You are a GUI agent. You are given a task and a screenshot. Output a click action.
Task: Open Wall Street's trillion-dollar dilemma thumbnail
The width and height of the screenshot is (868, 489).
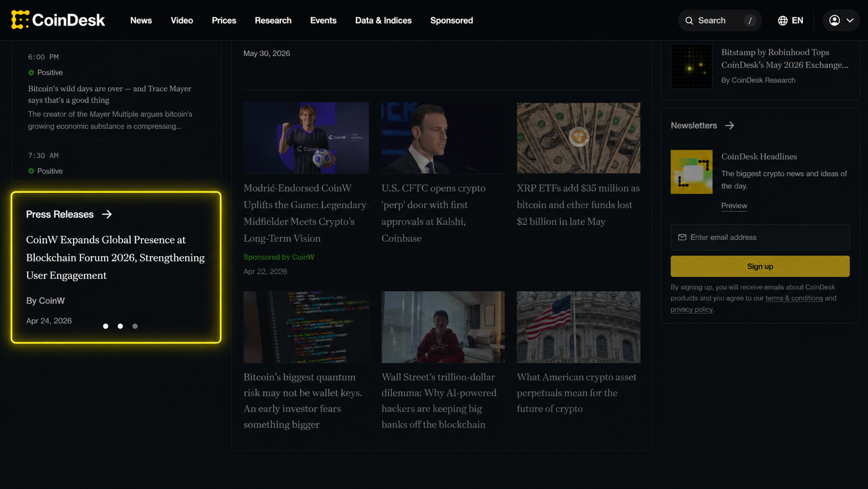(x=443, y=327)
